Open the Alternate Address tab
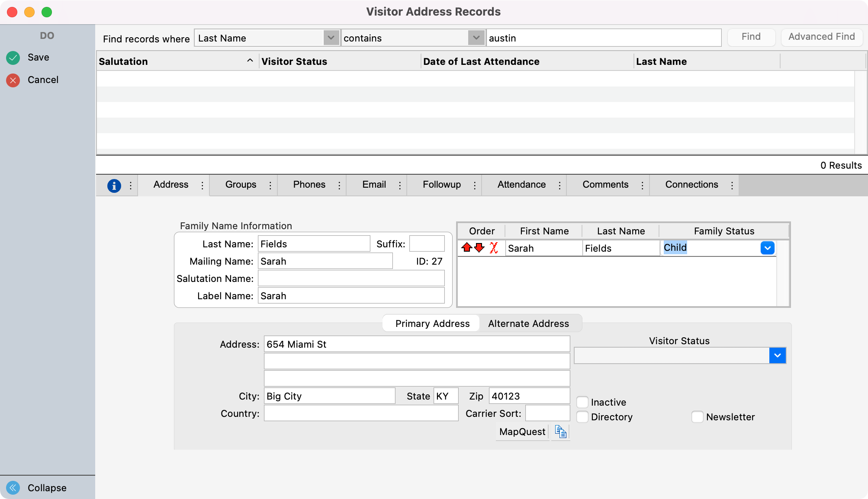 point(528,323)
